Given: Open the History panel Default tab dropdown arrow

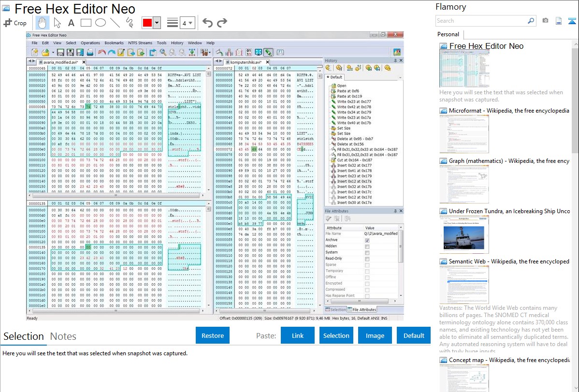Looking at the screenshot, I should (x=400, y=78).
